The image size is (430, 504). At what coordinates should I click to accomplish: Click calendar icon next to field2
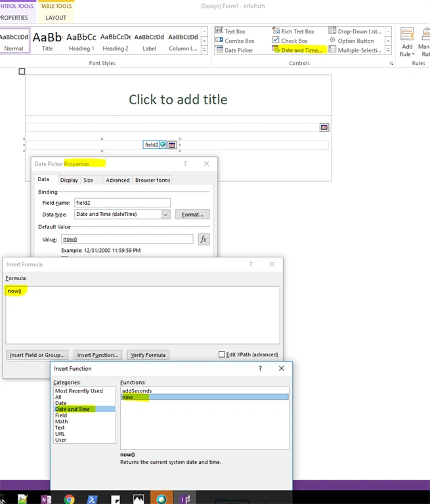click(x=172, y=145)
